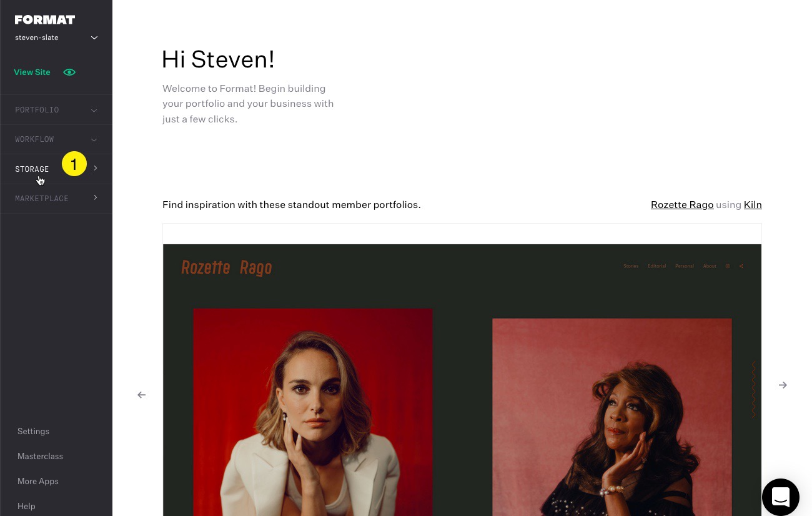Click the View Site link

[32, 72]
